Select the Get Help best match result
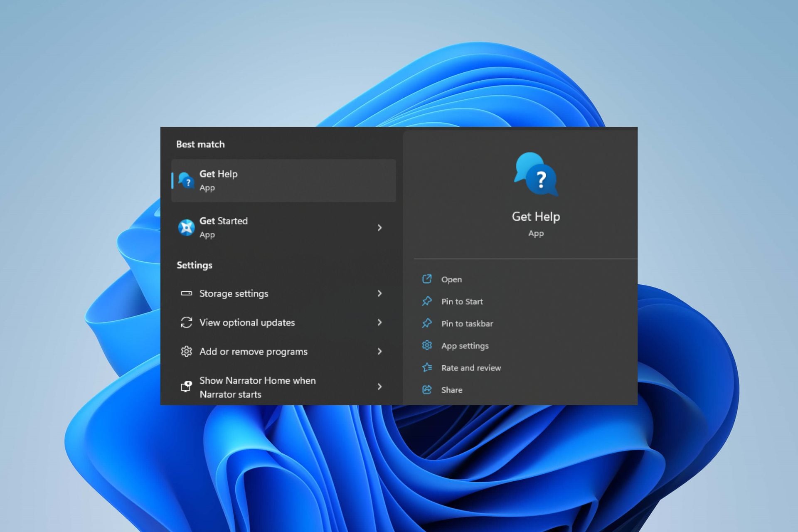Viewport: 798px width, 532px height. point(284,180)
